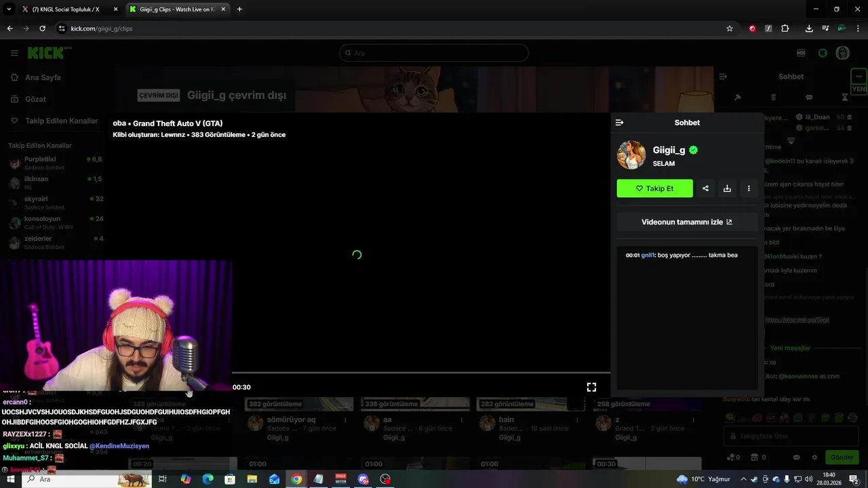
Task: Open Videonun tamamını izle link
Action: [x=687, y=222]
